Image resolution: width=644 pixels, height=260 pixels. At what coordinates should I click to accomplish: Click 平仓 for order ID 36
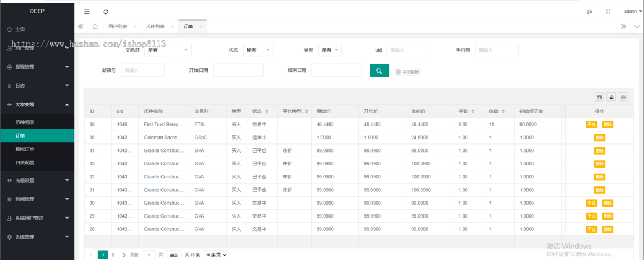(x=591, y=125)
